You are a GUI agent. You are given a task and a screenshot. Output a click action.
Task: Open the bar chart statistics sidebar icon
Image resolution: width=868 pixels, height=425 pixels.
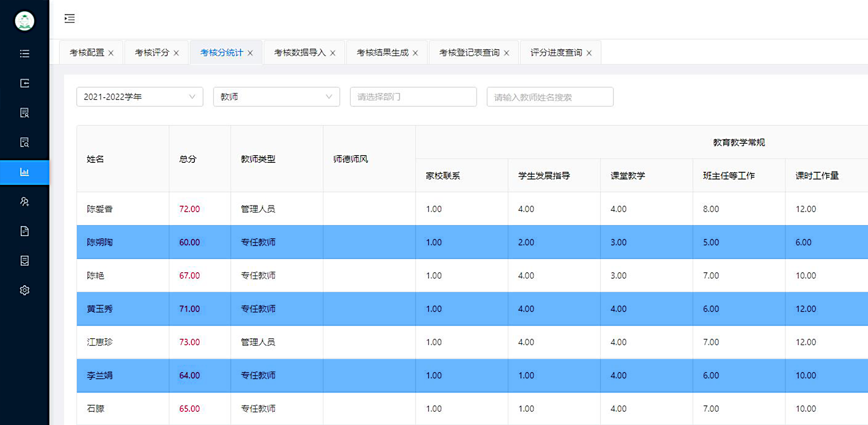coord(24,172)
